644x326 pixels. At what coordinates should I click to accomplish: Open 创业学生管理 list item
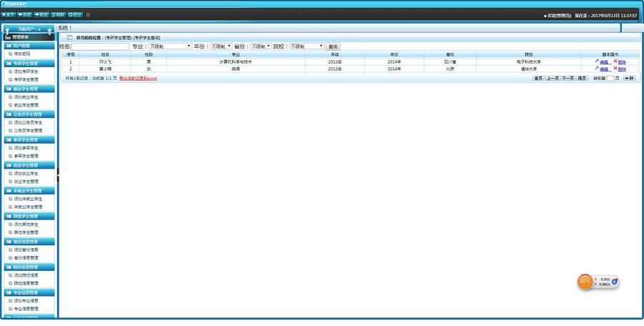click(26, 182)
